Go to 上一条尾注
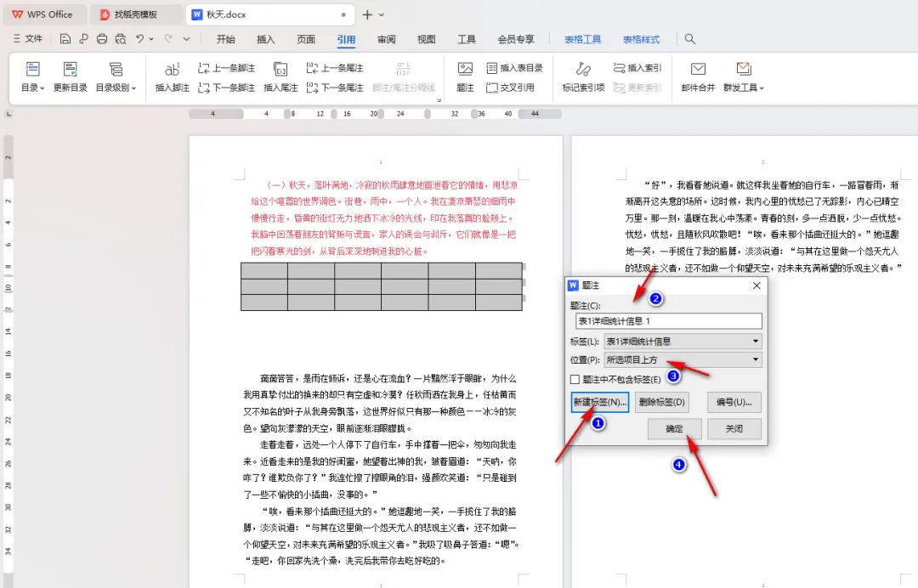The image size is (918, 588). (335, 68)
